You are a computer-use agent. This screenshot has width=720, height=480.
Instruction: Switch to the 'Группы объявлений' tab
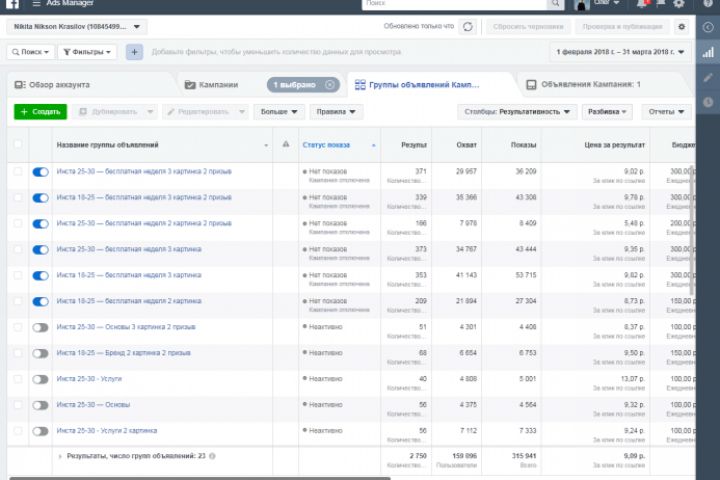(x=417, y=85)
